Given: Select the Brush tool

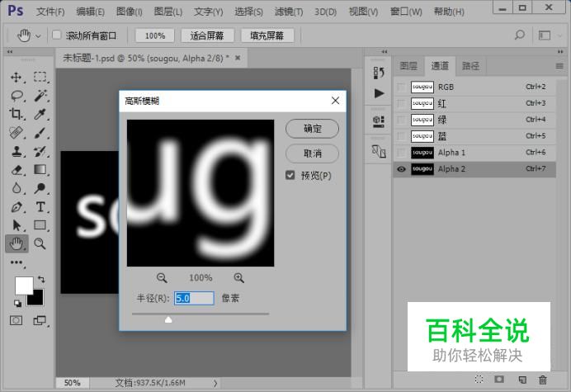Looking at the screenshot, I should (40, 133).
